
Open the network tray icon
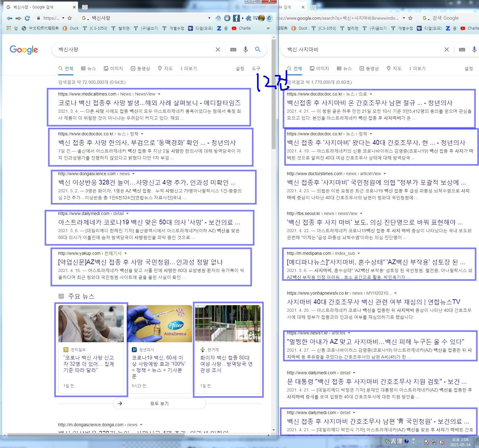434,442
